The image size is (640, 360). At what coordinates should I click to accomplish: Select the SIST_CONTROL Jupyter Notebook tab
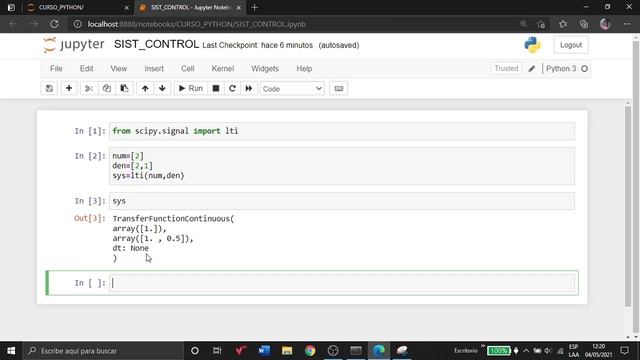190,7
